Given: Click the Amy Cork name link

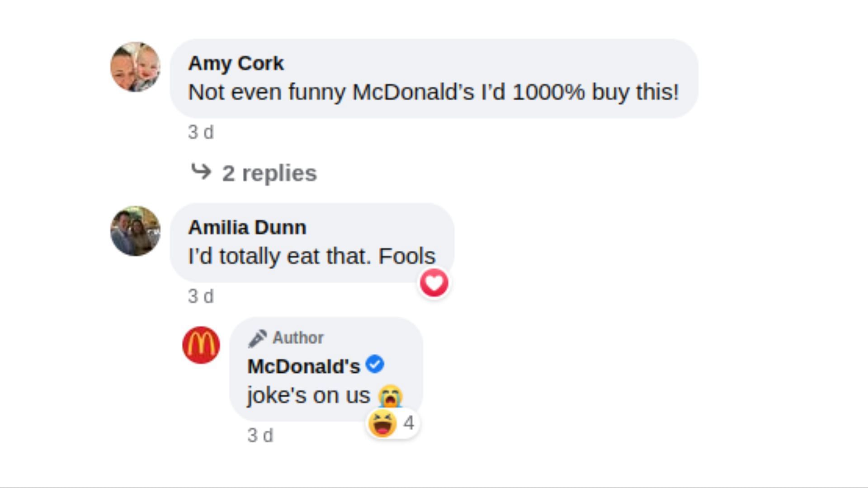Looking at the screenshot, I should 236,63.
